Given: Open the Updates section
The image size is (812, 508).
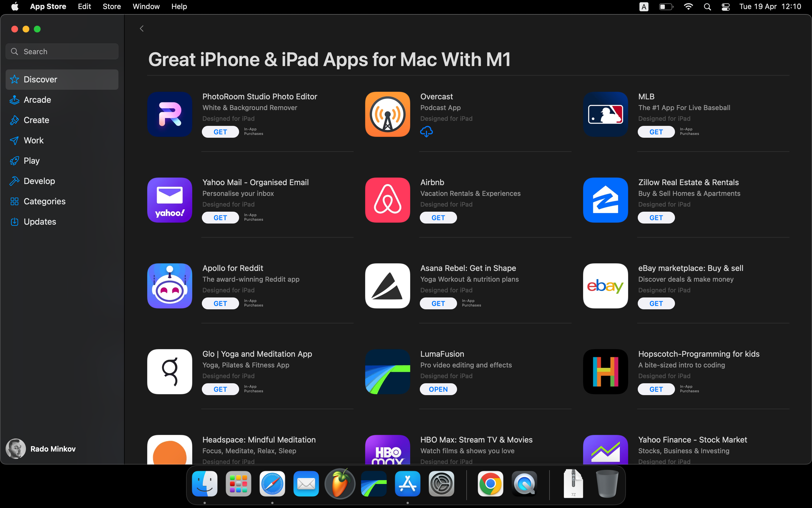Looking at the screenshot, I should (x=62, y=222).
